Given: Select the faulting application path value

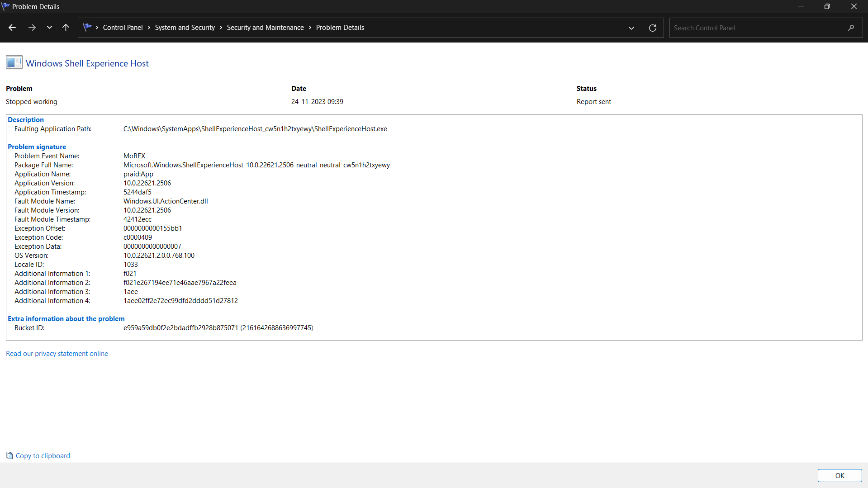Looking at the screenshot, I should [255, 129].
